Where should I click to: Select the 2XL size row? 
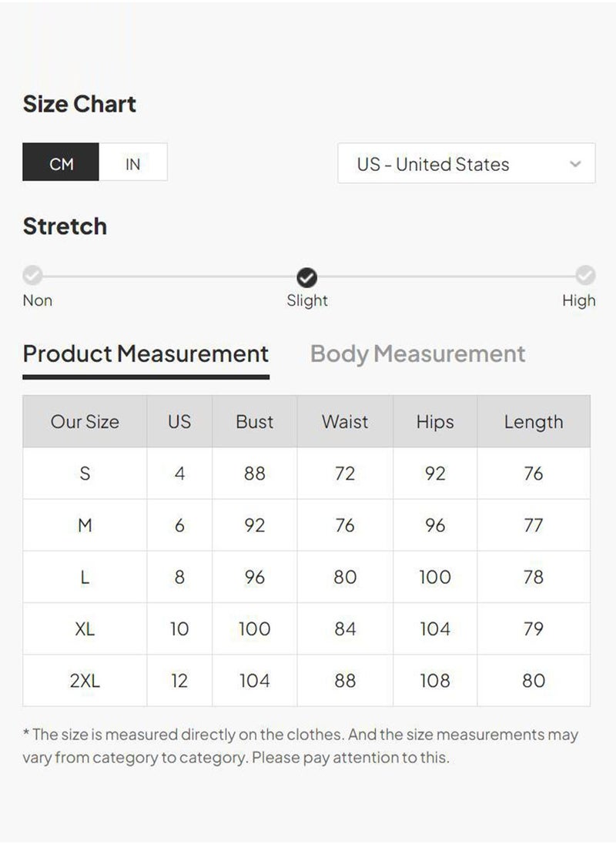click(x=306, y=681)
